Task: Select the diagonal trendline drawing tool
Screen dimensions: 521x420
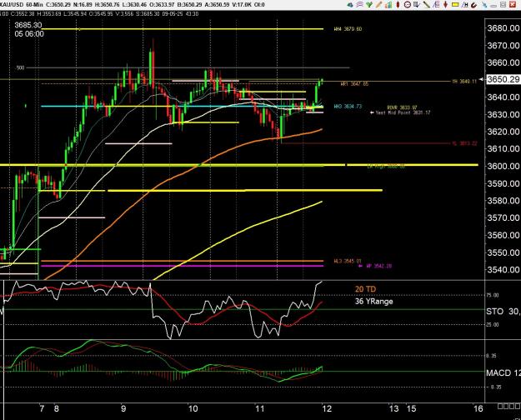Action: (426, 5)
